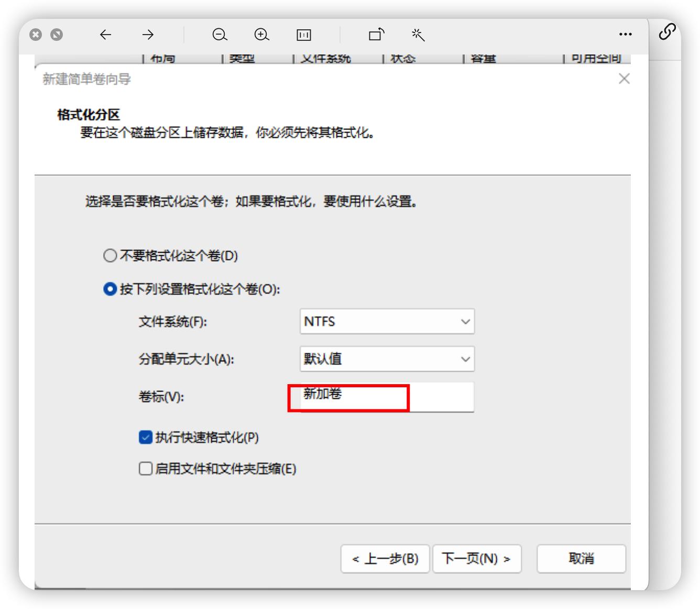Click the 布局 column header
The height and width of the screenshot is (609, 700).
[162, 58]
